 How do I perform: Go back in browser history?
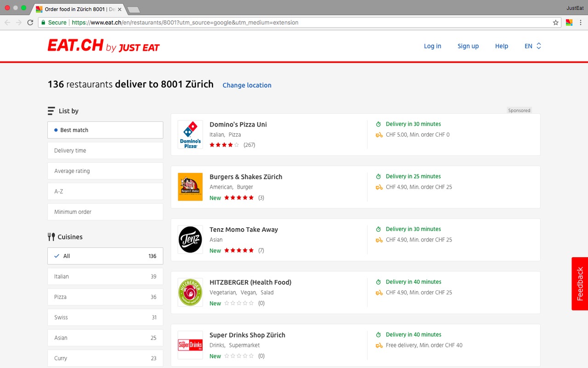tap(8, 22)
